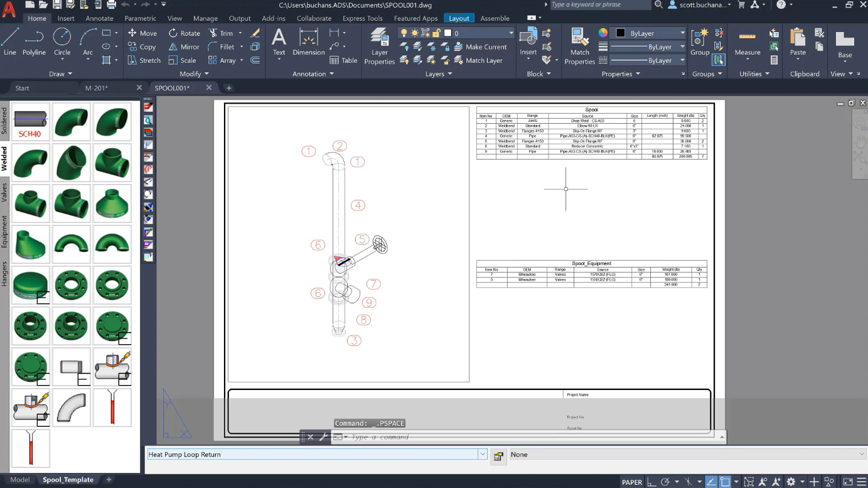Select the Valves palette tab
Image resolution: width=868 pixels, height=488 pixels.
[4, 192]
